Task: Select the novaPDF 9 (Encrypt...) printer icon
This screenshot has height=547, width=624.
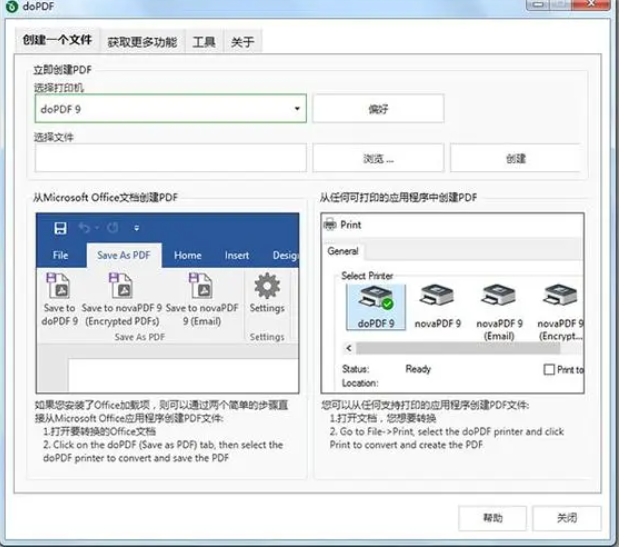Action: (560, 296)
